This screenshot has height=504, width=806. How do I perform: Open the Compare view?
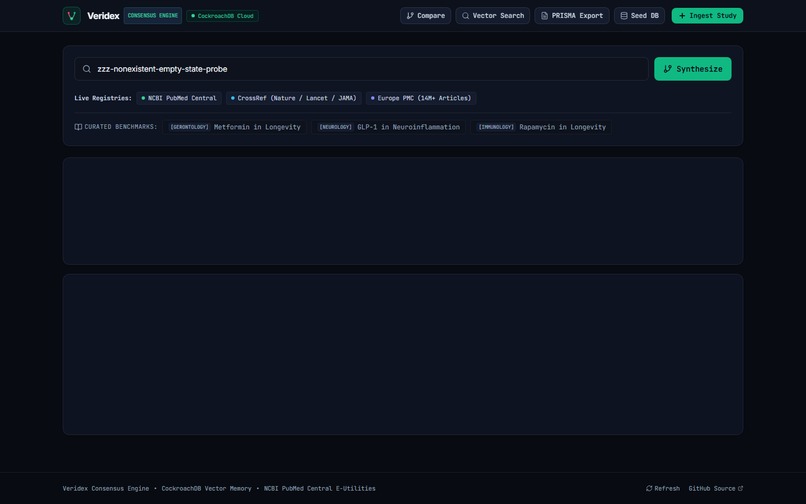tap(426, 15)
